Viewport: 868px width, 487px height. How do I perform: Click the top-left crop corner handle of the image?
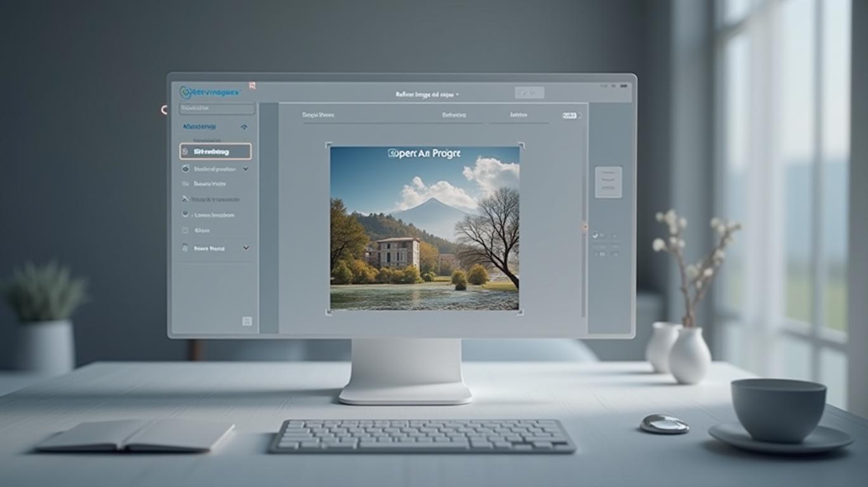tap(328, 145)
